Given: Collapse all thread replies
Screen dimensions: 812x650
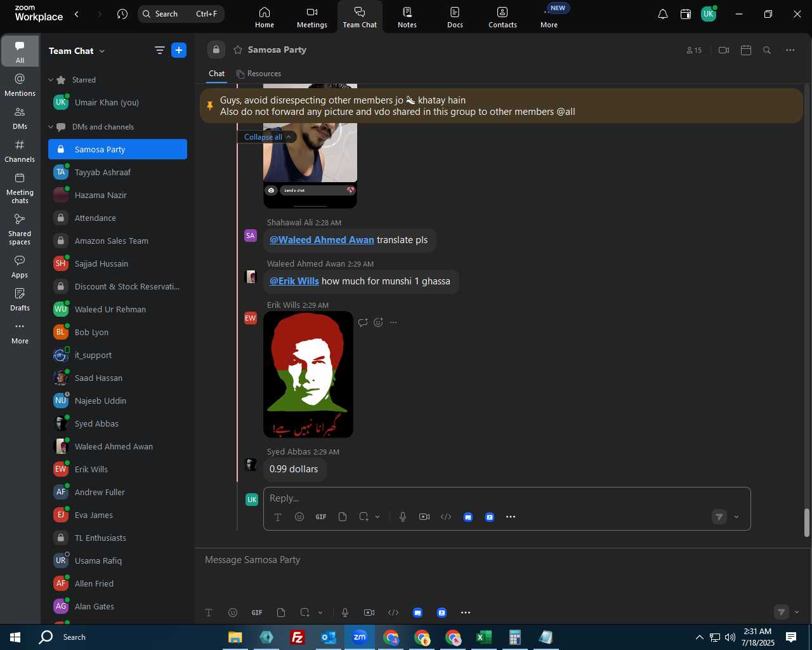Looking at the screenshot, I should [x=267, y=137].
